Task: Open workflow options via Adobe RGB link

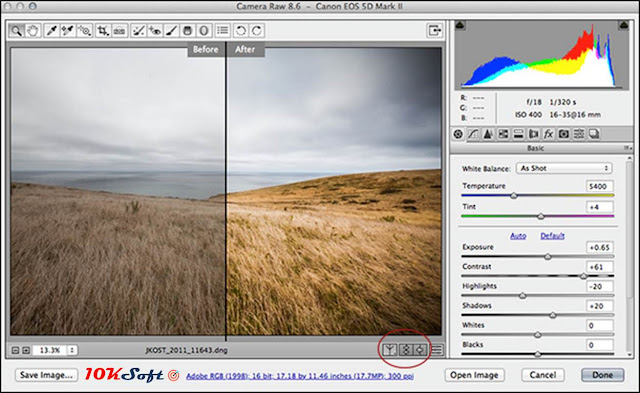Action: point(300,376)
